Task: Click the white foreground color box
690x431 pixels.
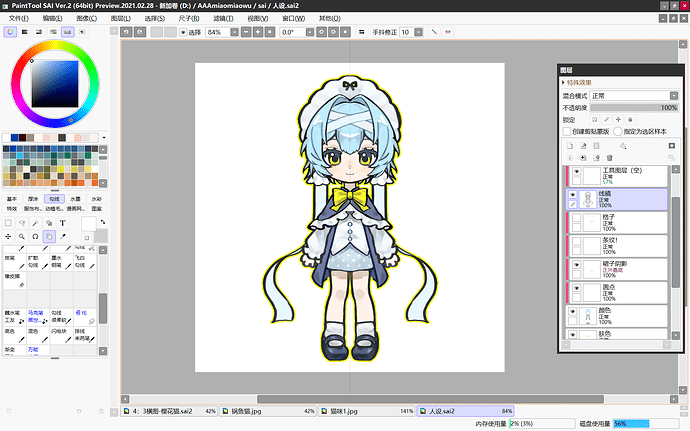Action: [x=88, y=224]
